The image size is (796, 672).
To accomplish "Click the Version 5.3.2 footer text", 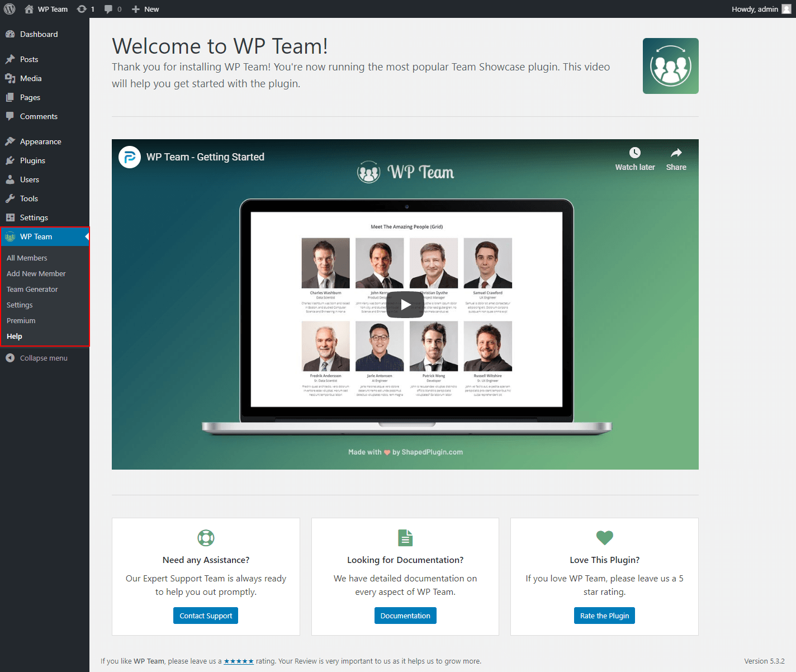I will pyautogui.click(x=764, y=661).
